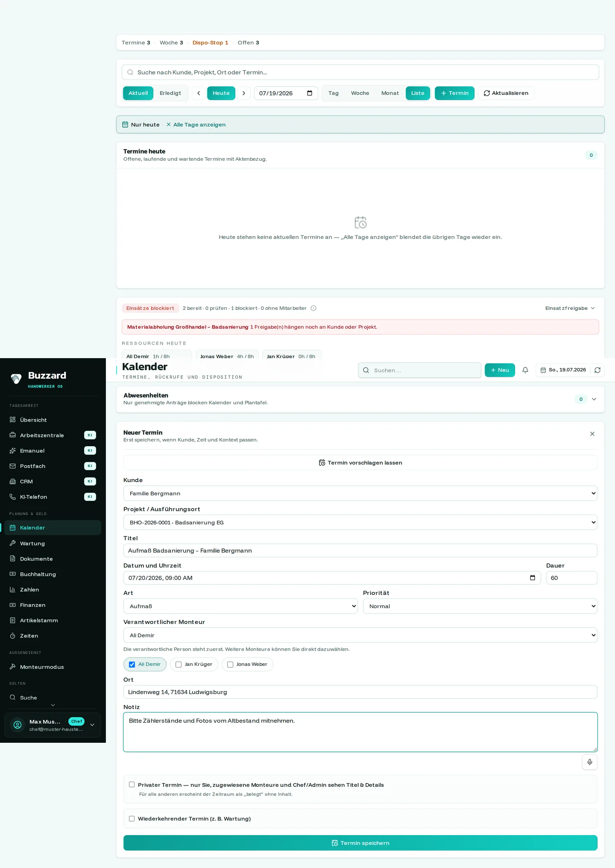Image resolution: width=615 pixels, height=868 pixels.
Task: Open the Priorität dropdown
Action: click(480, 606)
